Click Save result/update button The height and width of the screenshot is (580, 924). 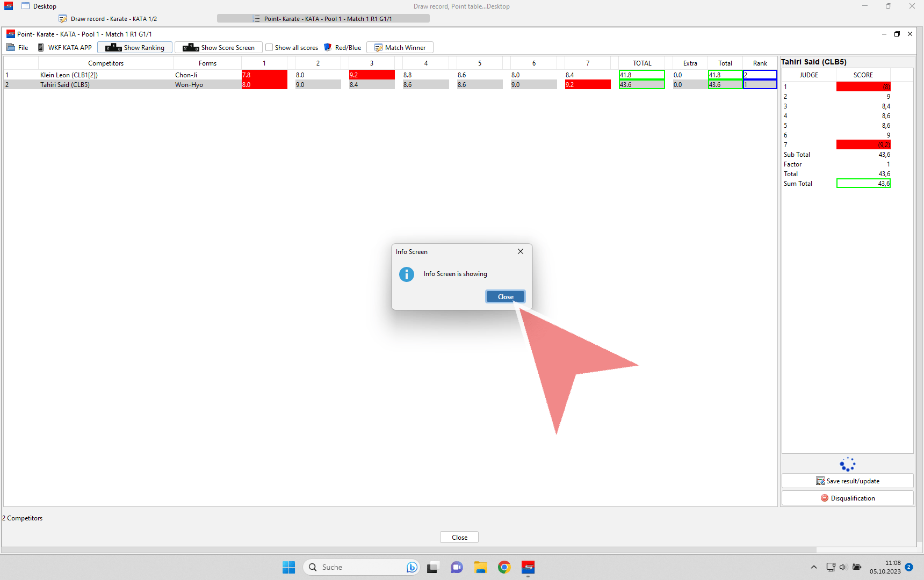tap(847, 481)
